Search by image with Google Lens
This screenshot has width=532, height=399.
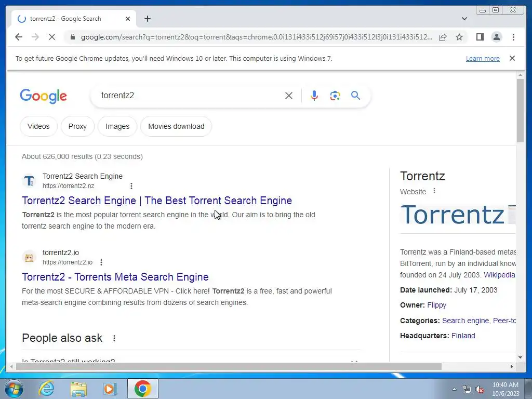335,96
